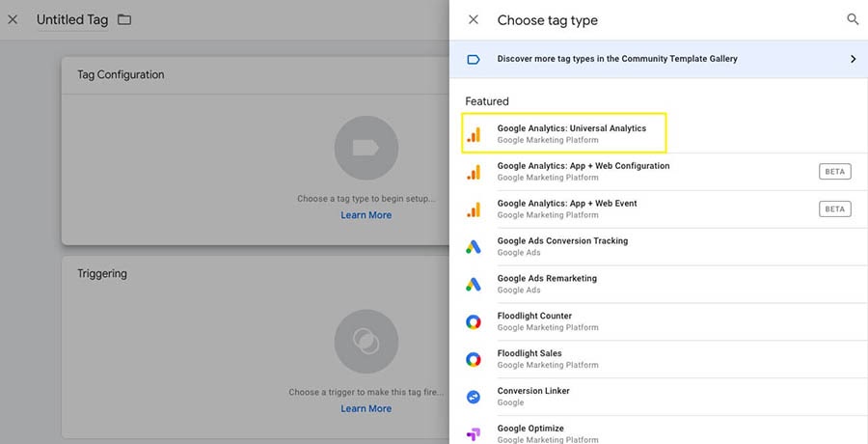868x444 pixels.
Task: Click the folder icon beside Untitled Tag
Action: 124,20
